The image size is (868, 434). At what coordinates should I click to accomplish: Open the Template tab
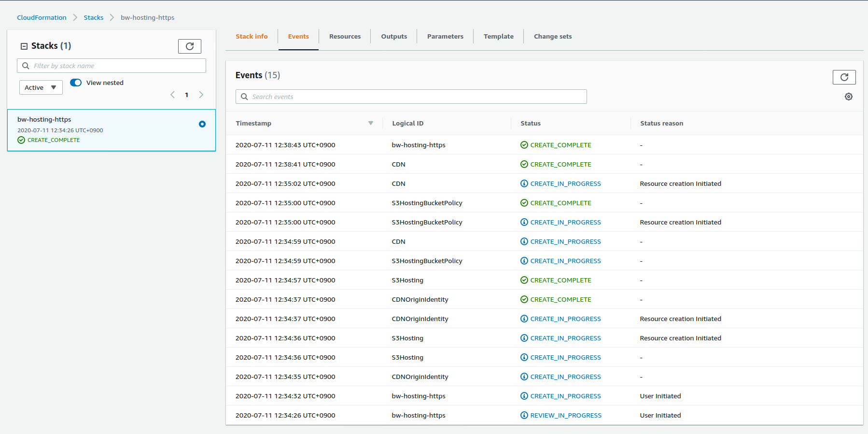498,37
